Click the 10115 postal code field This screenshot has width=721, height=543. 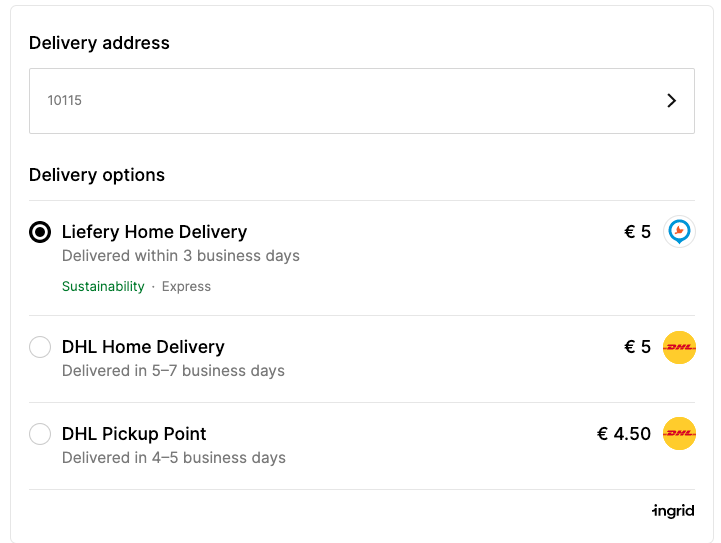coord(362,101)
